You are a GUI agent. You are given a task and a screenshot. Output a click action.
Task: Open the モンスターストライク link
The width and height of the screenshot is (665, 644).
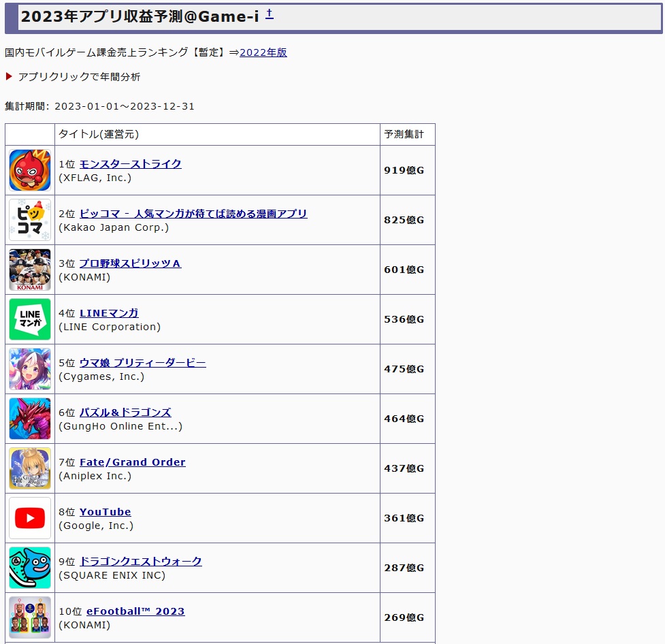coord(131,164)
